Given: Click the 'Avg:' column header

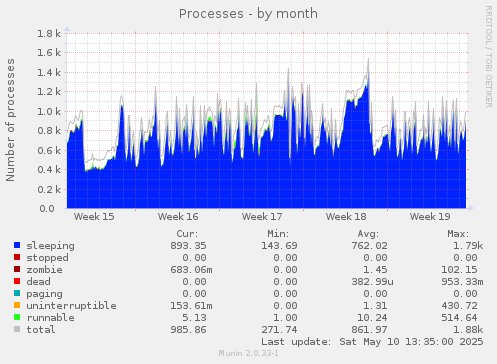Looking at the screenshot, I should click(368, 234).
